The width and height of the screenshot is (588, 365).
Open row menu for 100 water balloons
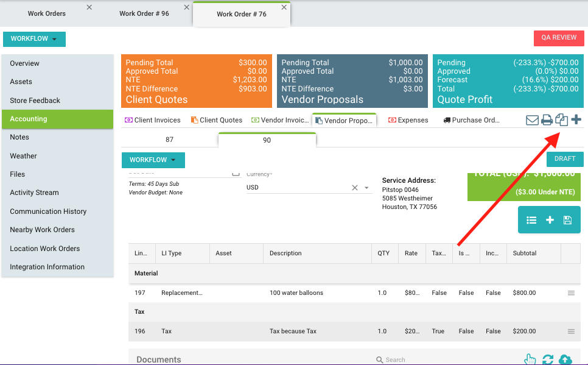point(571,293)
